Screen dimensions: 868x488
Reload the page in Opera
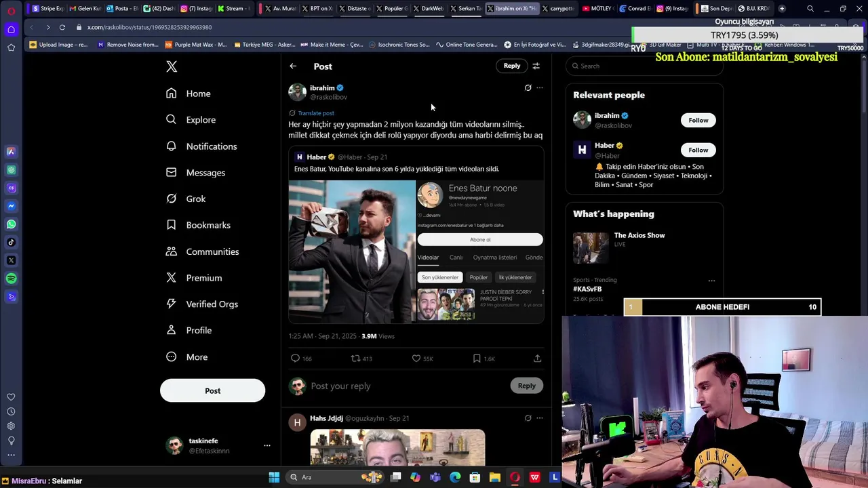62,27
